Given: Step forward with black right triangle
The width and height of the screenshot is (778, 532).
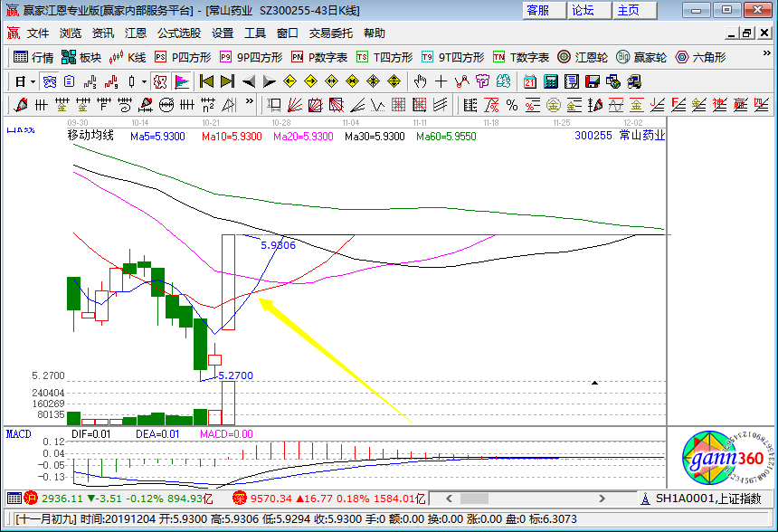Looking at the screenshot, I should click(269, 81).
